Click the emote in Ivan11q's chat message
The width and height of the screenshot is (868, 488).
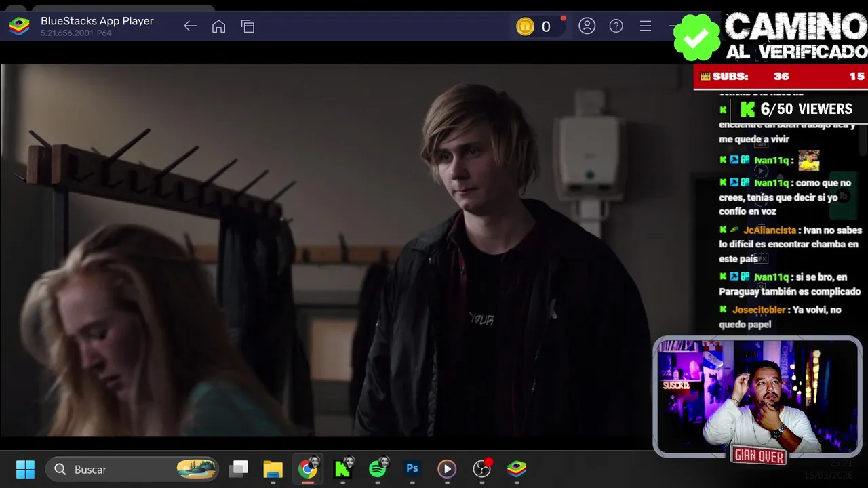[x=808, y=161]
